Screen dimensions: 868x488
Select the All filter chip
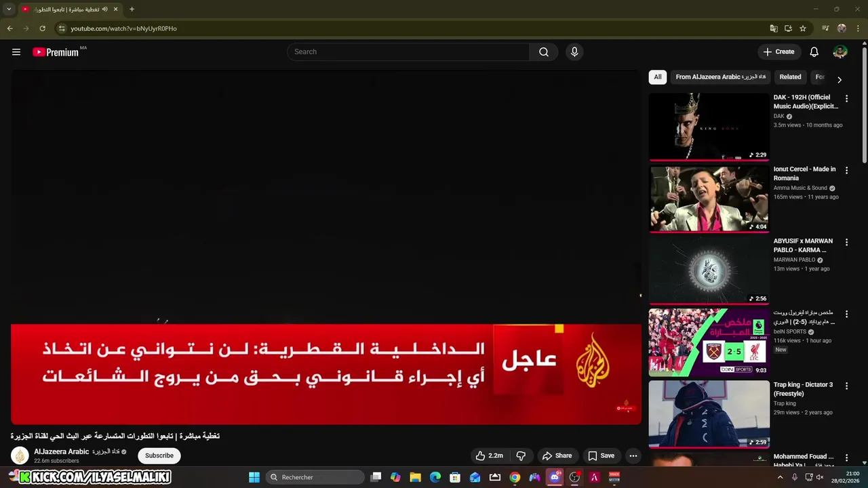click(x=658, y=77)
